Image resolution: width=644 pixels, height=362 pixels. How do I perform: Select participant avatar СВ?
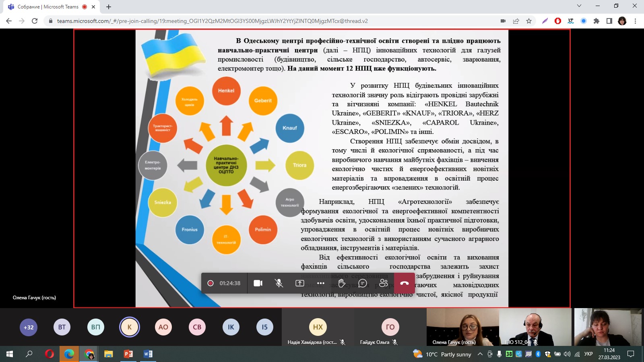click(x=197, y=327)
